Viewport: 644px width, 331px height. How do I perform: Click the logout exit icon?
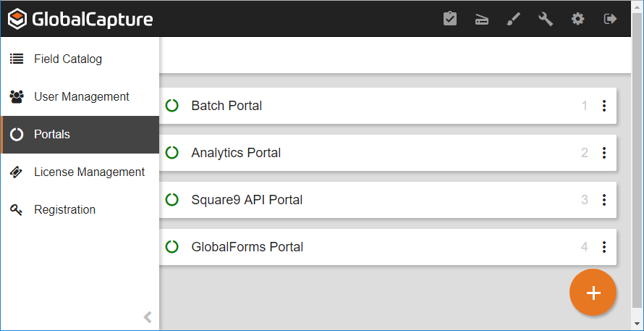tap(610, 19)
